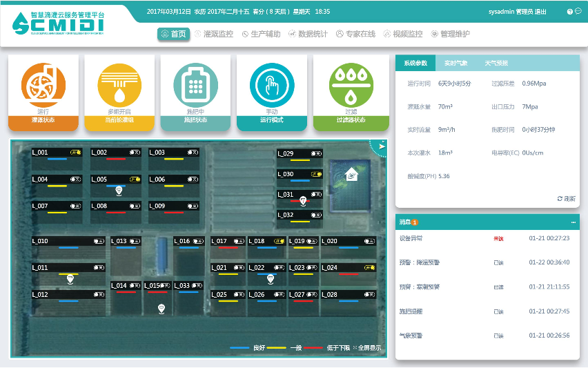Expand the map panel corner arrow

tap(380, 146)
